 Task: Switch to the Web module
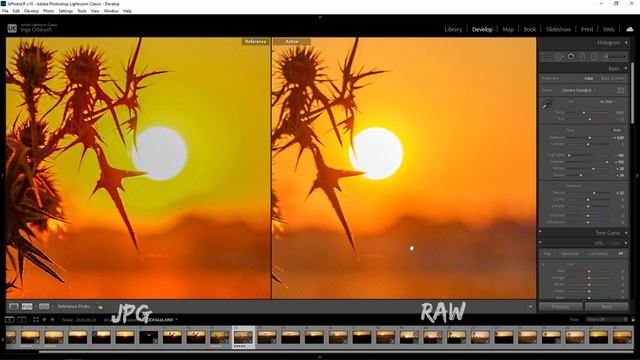tap(608, 29)
